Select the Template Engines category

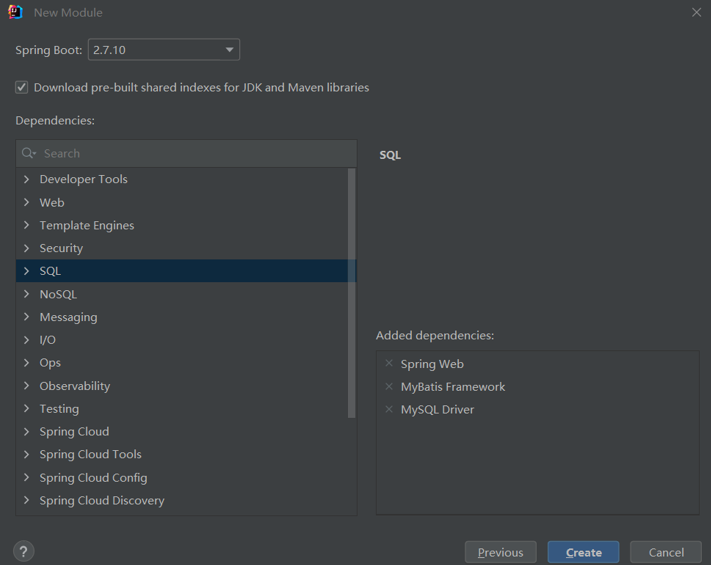[x=87, y=225]
